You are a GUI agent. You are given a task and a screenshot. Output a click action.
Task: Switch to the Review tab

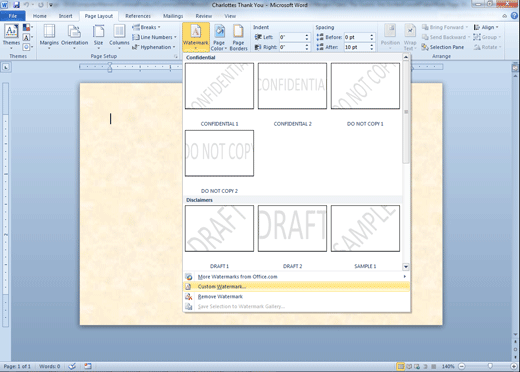click(204, 16)
